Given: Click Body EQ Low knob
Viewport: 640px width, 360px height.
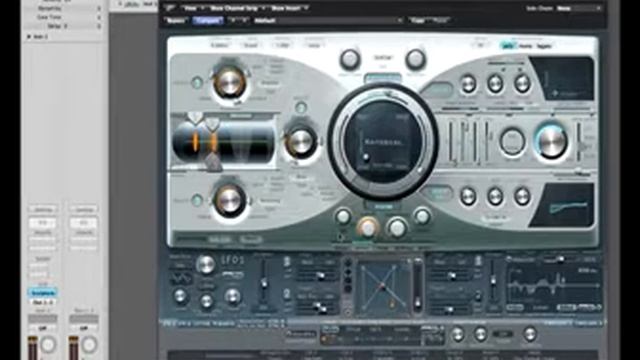Looking at the screenshot, I should 468,196.
